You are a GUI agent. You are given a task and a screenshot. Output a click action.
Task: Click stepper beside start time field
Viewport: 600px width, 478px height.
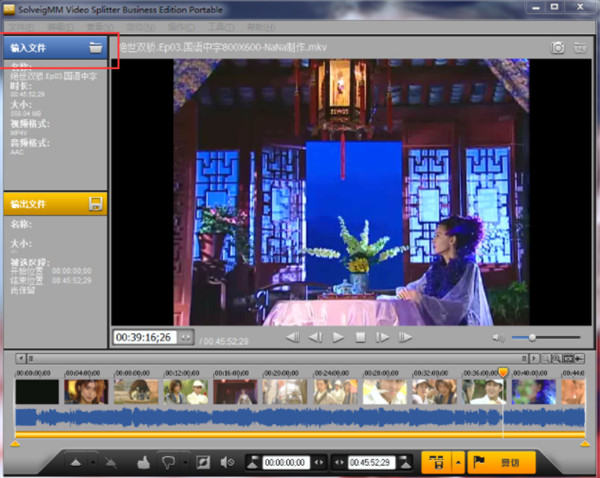318,462
